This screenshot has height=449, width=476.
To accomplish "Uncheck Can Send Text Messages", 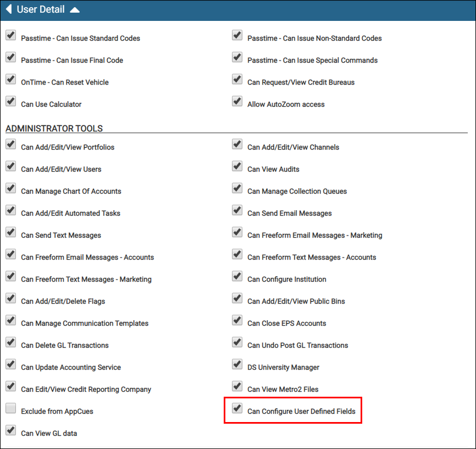I will [11, 232].
